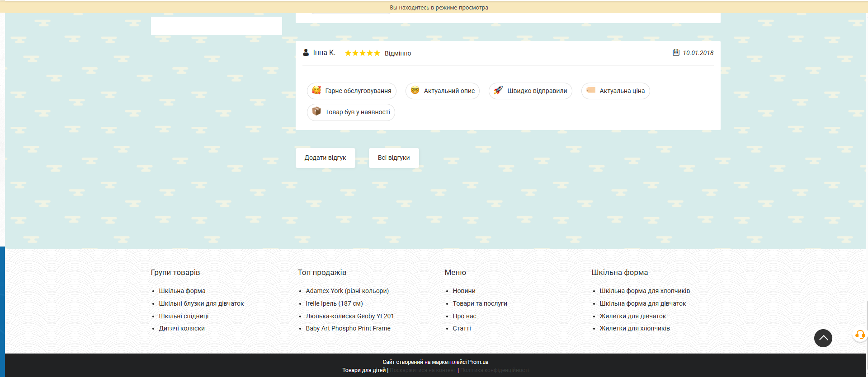The height and width of the screenshot is (377, 868).
Task: Click the scroll-to-top arrow button
Action: [x=823, y=338]
